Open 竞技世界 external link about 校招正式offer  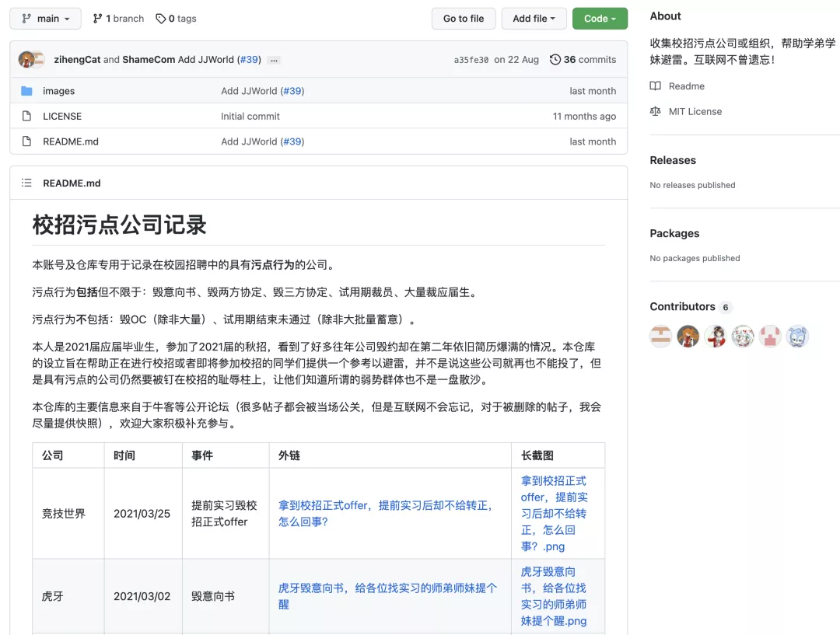click(385, 514)
